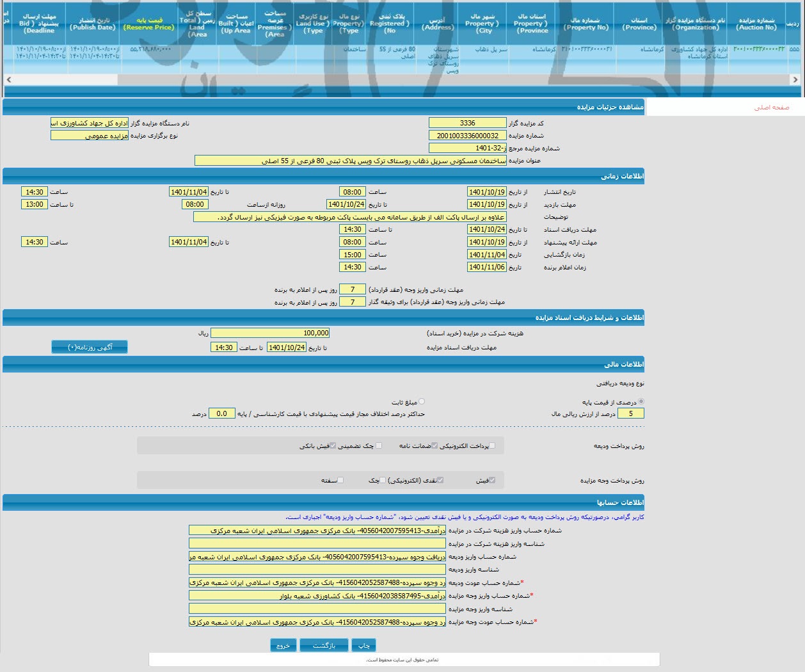Screen dimensions: 805x672
Task: Click the 'چاپ' print button
Action: coord(363,645)
